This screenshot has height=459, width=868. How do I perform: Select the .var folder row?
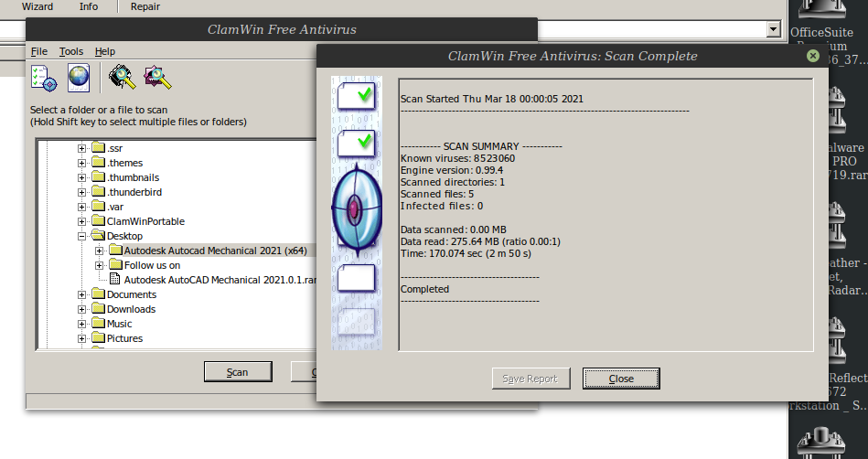point(115,207)
